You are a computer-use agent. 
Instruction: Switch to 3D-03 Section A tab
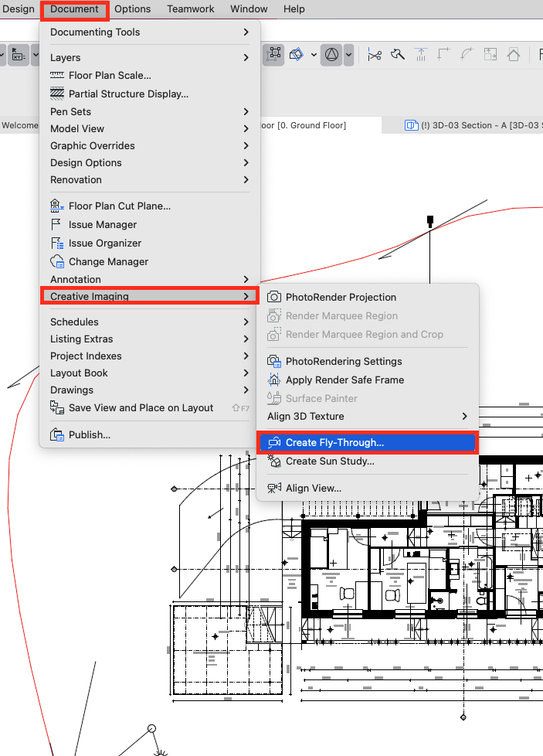click(x=473, y=125)
